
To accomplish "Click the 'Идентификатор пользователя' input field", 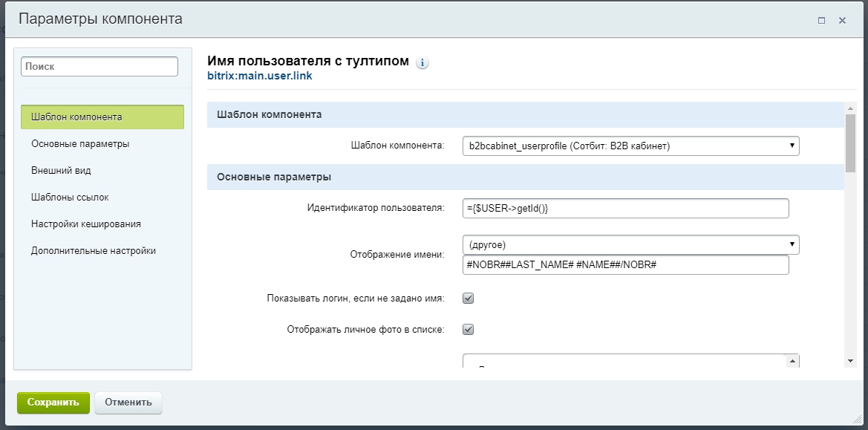I will (x=625, y=209).
